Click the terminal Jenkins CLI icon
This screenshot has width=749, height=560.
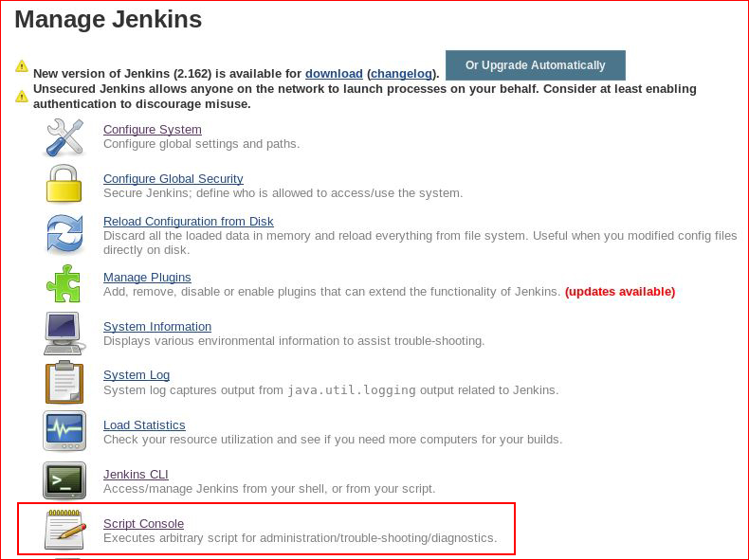[64, 480]
